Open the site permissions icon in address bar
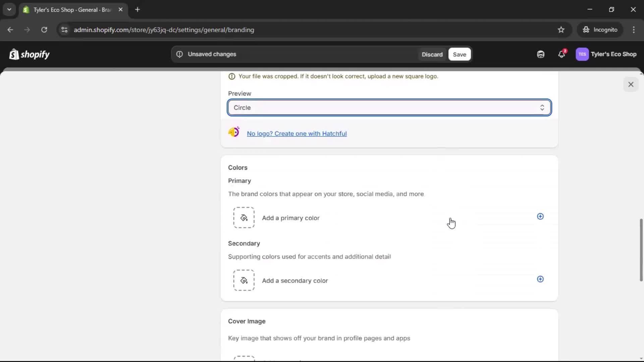This screenshot has width=644, height=362. [64, 30]
